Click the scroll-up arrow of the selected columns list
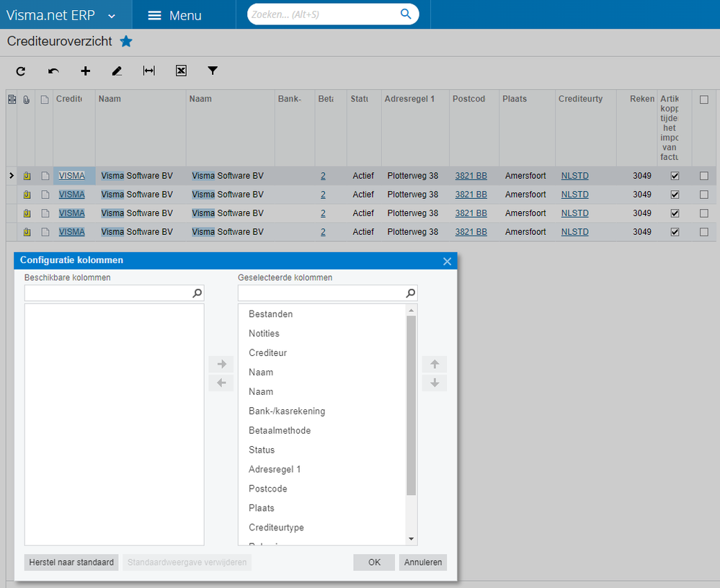The height and width of the screenshot is (588, 720). coord(412,311)
